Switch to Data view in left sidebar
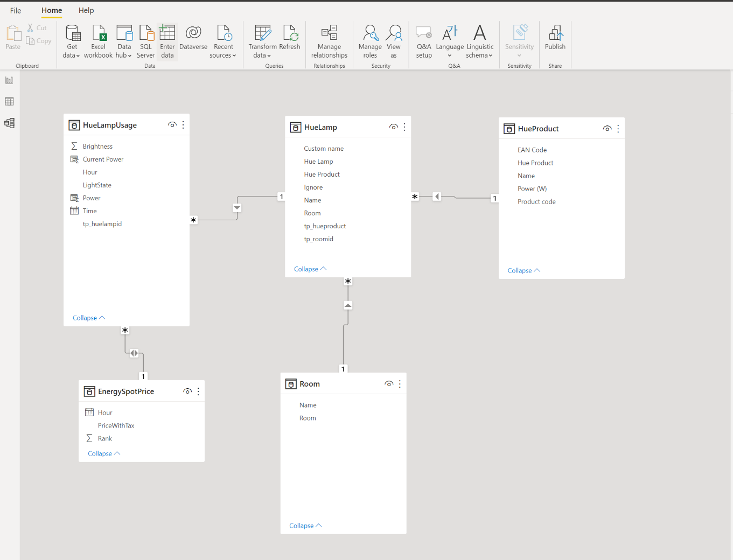 (x=9, y=102)
